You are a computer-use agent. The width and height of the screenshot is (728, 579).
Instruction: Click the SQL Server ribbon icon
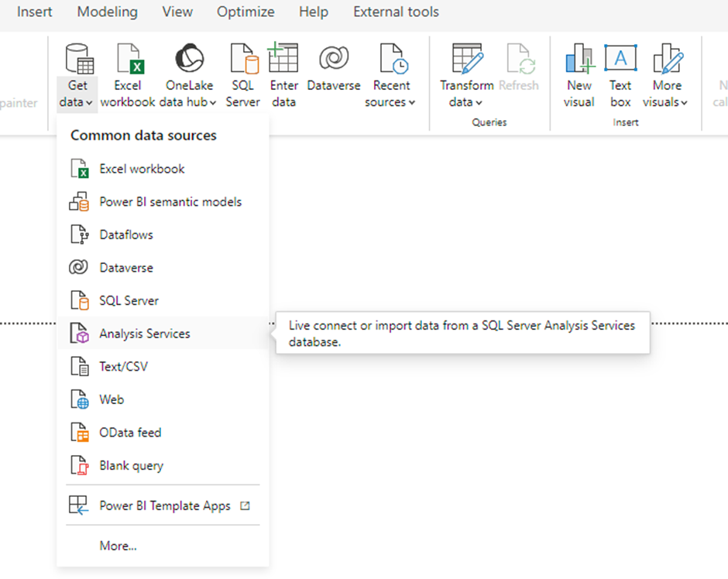tap(243, 60)
